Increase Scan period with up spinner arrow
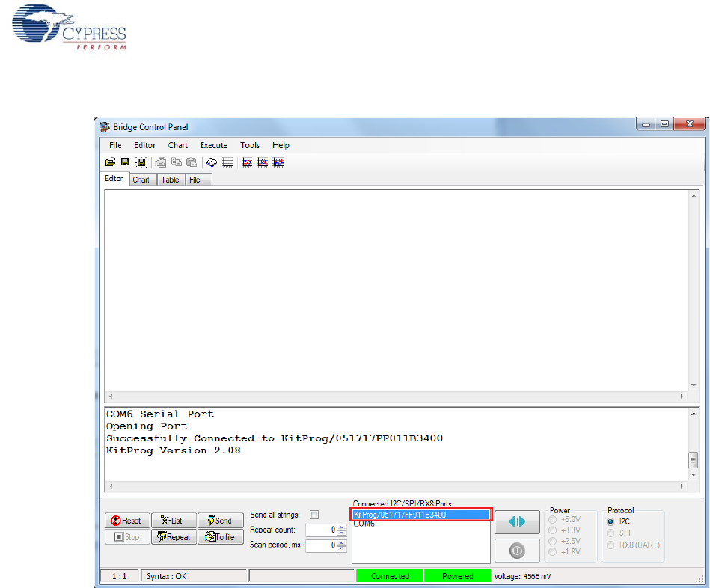 (x=341, y=542)
